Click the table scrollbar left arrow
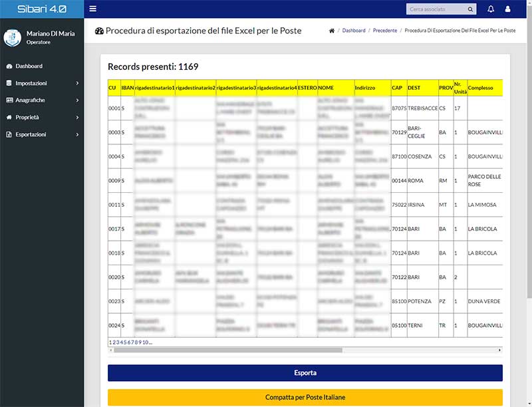Viewport: 532px width, 407px height. (x=110, y=350)
